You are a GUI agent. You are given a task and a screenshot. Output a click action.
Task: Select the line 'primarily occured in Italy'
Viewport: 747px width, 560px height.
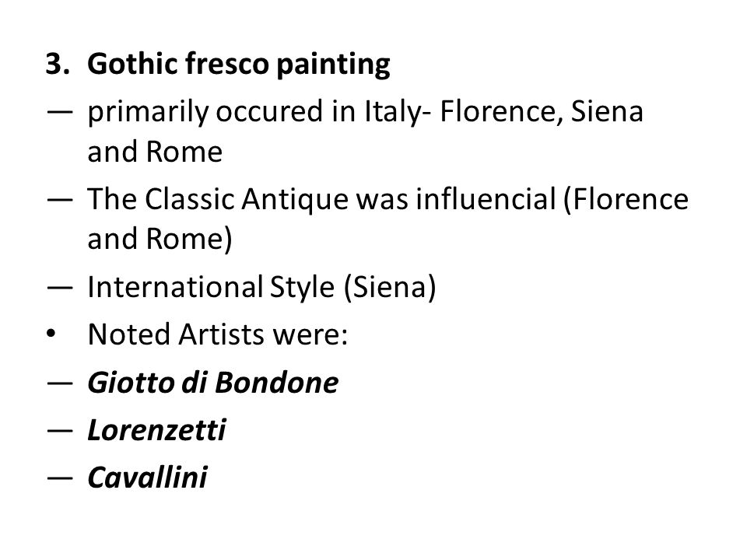click(x=254, y=112)
